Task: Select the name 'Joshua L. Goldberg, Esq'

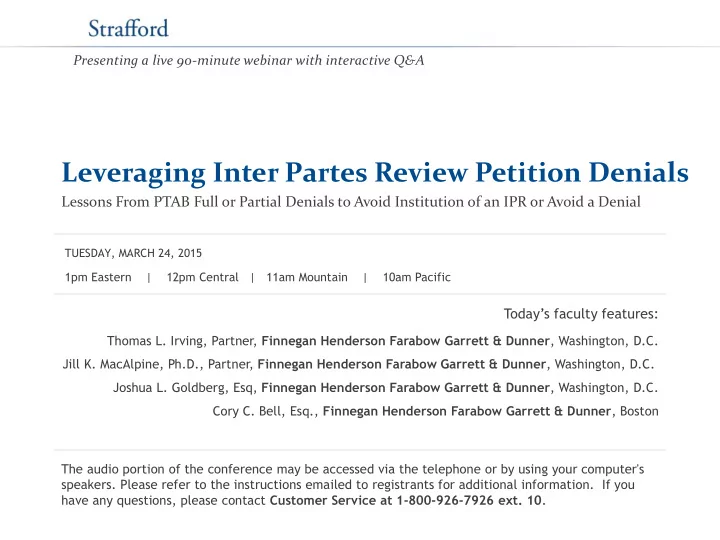Action: click(183, 388)
